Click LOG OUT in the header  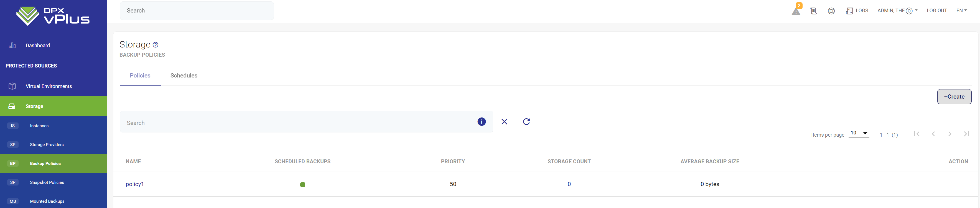[x=937, y=11]
